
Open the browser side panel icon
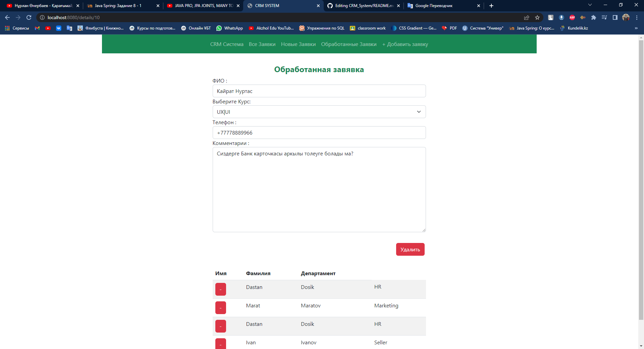615,17
